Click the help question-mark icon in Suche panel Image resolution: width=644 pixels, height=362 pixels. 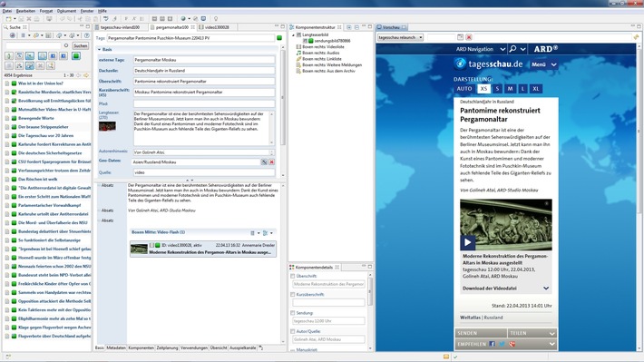tap(87, 35)
